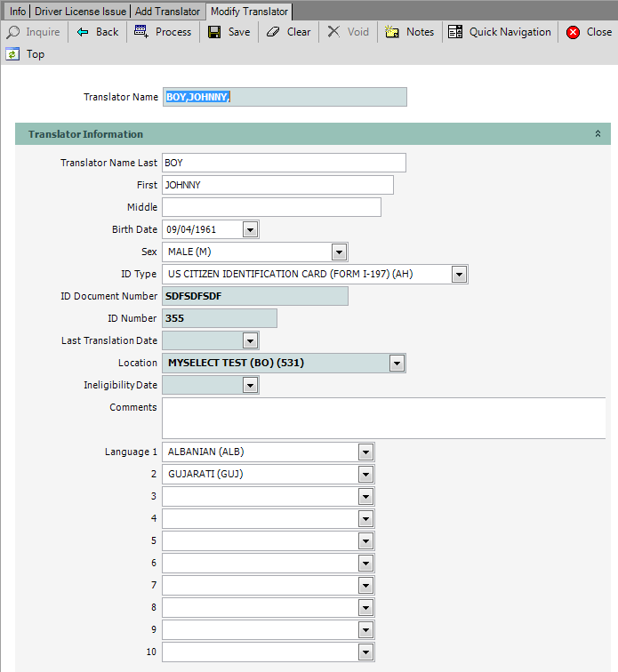Click the Middle name field
Image resolution: width=618 pixels, height=672 pixels.
tap(271, 207)
